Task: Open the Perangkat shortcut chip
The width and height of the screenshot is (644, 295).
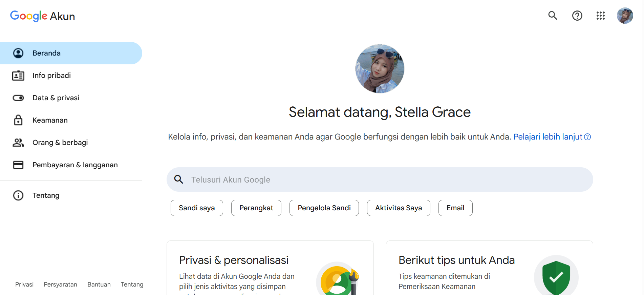Action: click(x=256, y=208)
